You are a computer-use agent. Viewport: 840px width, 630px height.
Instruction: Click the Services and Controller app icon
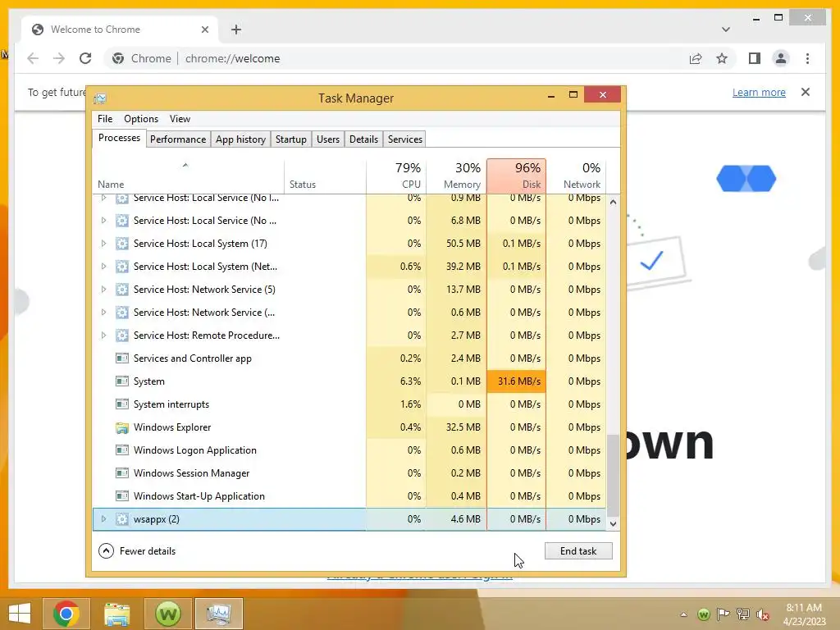coord(122,358)
